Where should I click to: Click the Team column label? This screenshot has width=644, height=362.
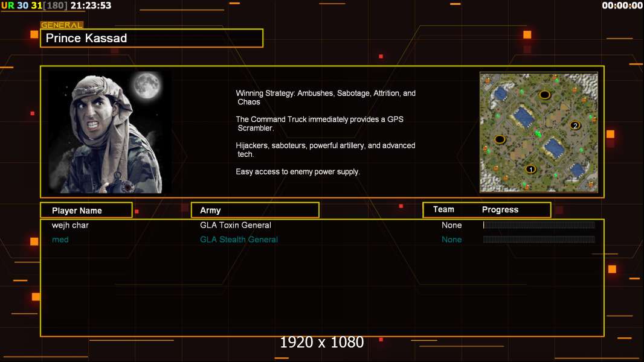point(443,209)
